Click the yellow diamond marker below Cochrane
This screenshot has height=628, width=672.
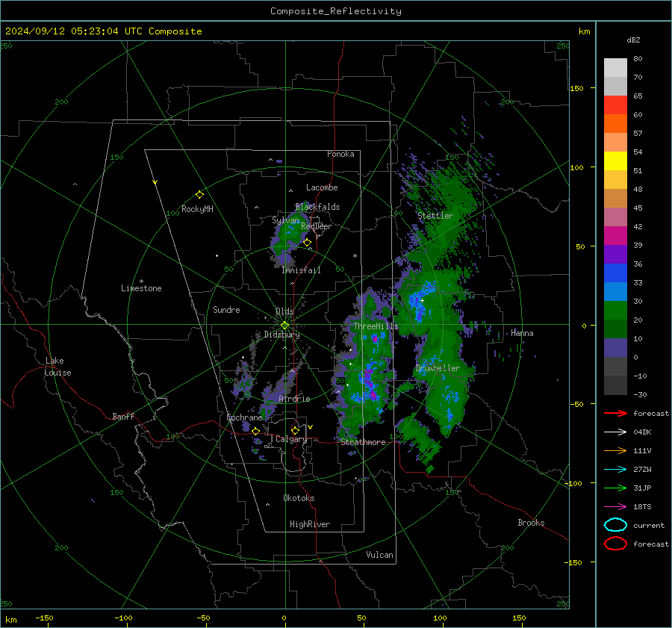(x=255, y=432)
